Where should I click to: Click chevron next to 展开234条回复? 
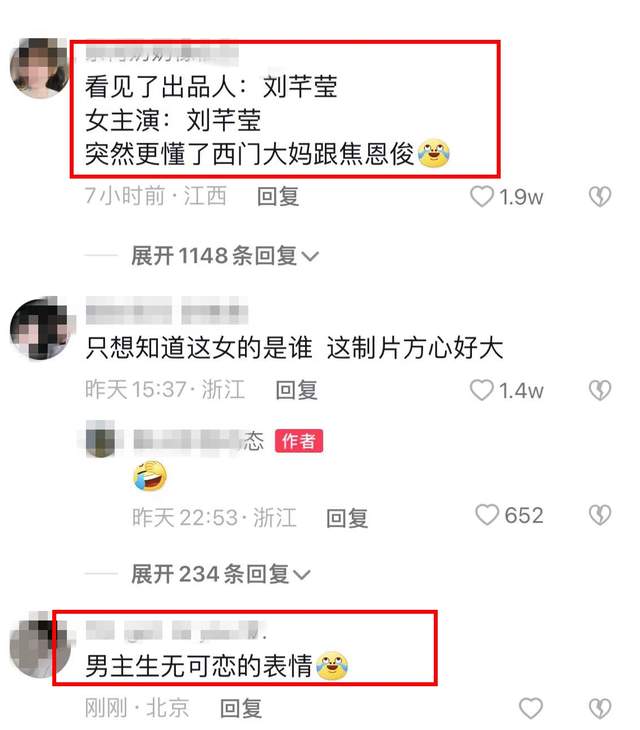(302, 575)
